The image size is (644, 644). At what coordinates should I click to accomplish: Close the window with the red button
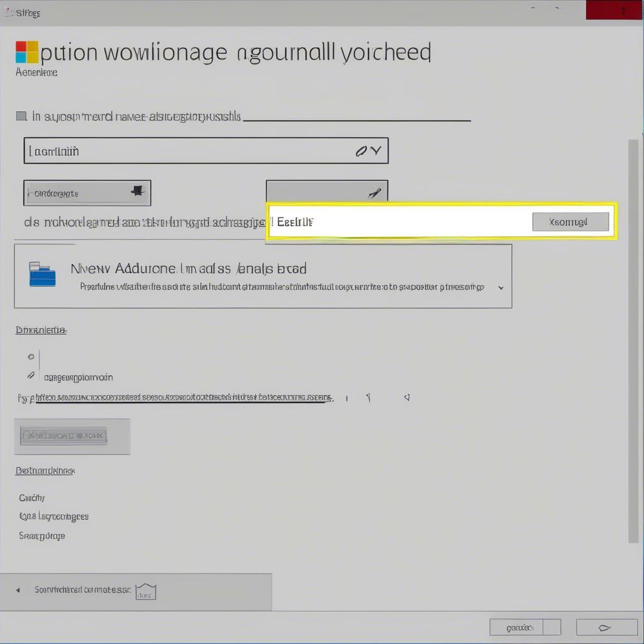click(615, 10)
